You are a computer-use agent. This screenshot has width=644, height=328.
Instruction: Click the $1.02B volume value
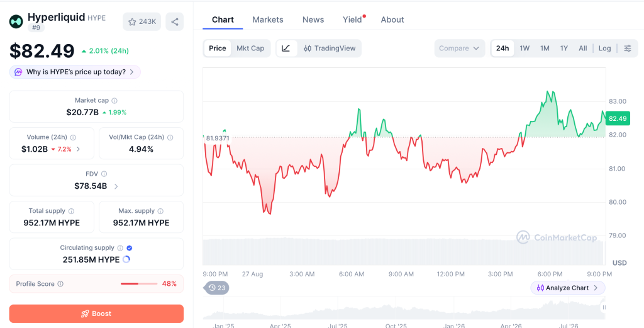click(x=35, y=149)
